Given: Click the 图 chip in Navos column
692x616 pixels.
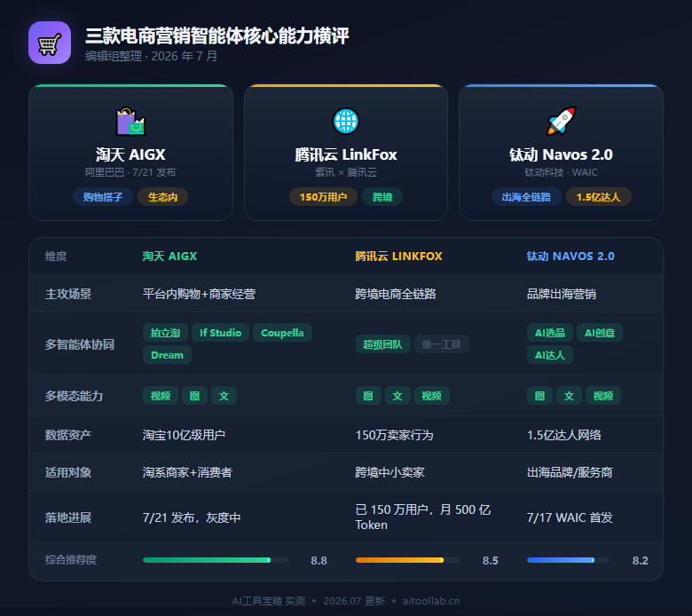Looking at the screenshot, I should point(539,396).
